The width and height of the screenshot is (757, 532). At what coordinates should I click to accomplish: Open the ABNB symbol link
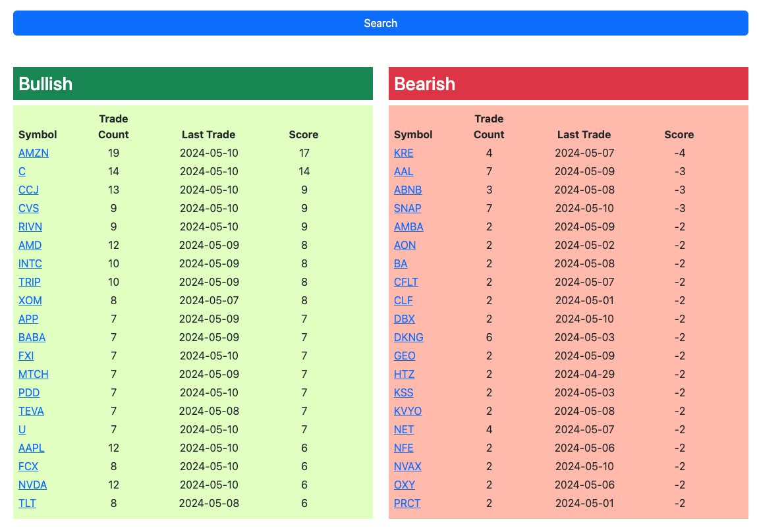point(408,190)
